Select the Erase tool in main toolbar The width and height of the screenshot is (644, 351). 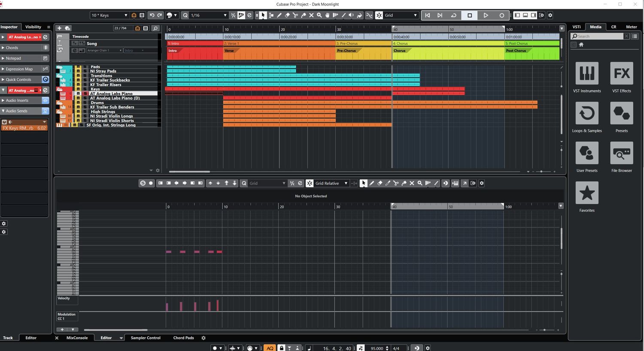pyautogui.click(x=287, y=15)
